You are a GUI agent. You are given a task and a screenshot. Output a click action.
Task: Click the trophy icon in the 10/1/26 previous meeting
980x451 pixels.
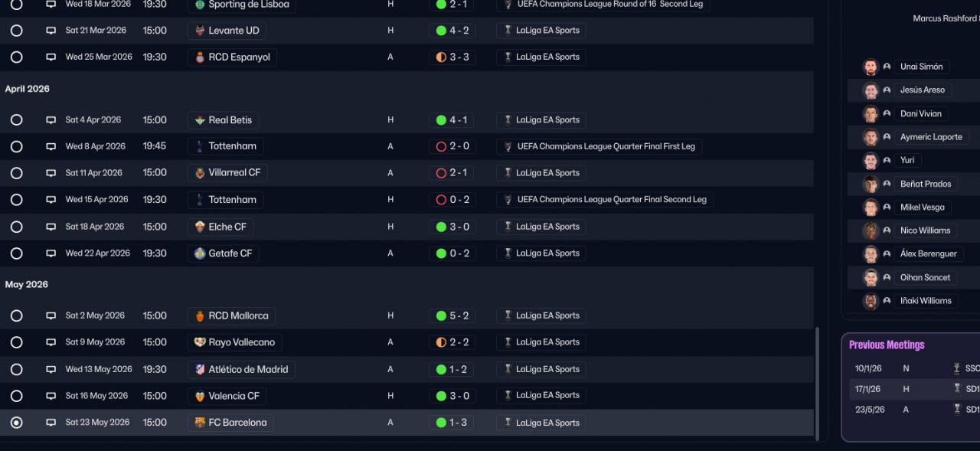point(956,368)
